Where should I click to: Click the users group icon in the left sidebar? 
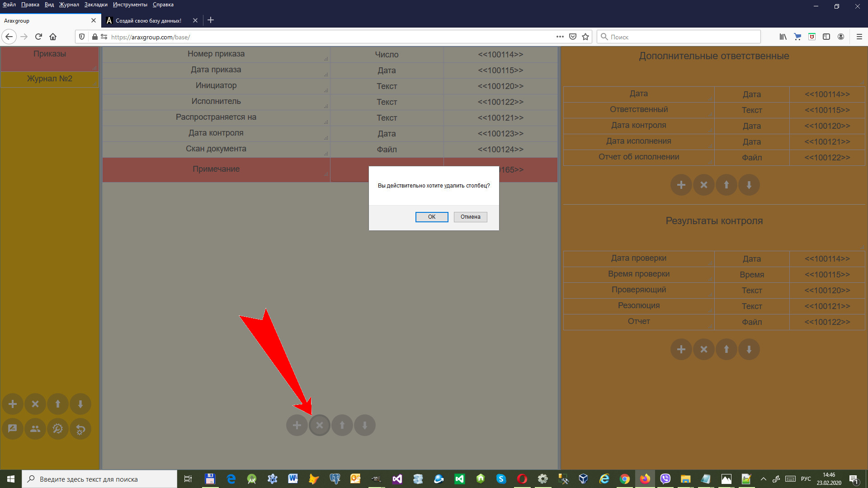35,429
